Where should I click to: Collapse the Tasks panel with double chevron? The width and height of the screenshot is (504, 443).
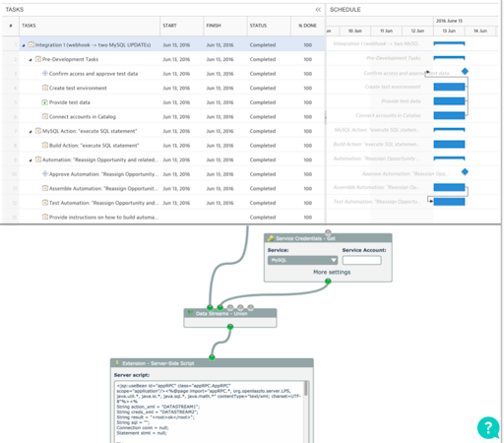[x=318, y=10]
